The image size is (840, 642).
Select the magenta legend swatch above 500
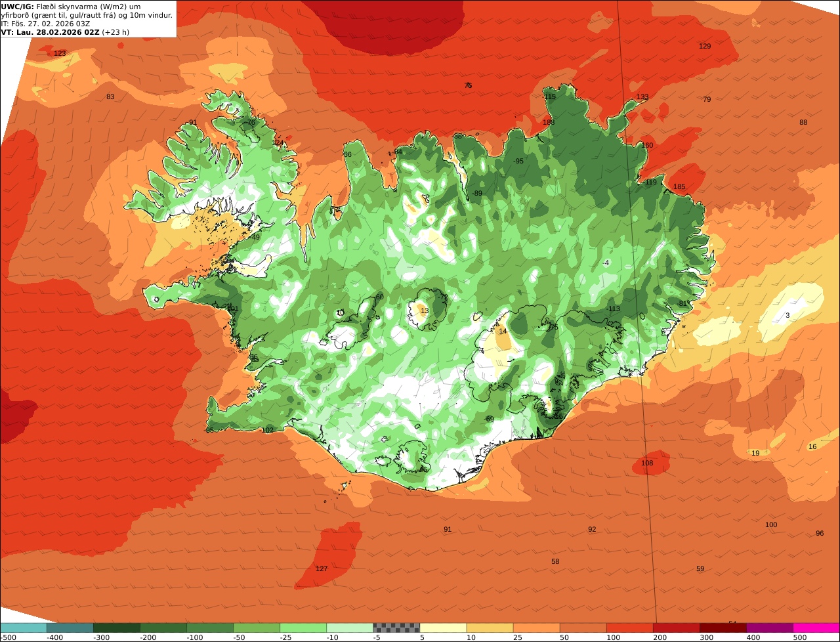click(x=816, y=628)
